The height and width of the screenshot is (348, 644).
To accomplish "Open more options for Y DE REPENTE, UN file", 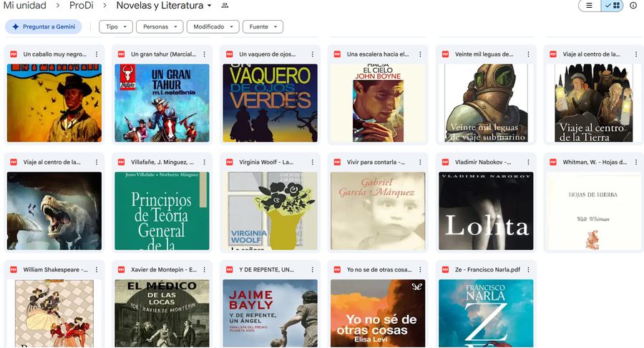I will click(312, 269).
